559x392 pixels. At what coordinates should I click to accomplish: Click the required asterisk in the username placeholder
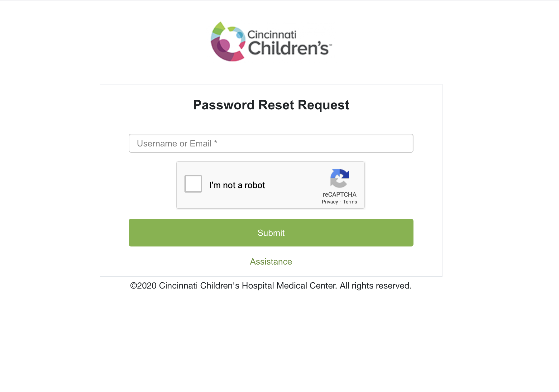click(x=216, y=142)
